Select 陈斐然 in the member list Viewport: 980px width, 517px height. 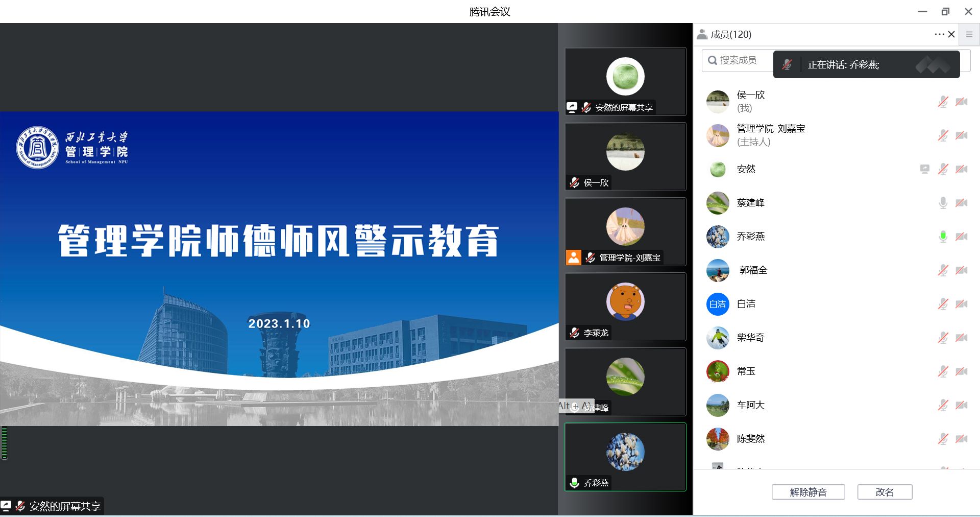pos(750,439)
